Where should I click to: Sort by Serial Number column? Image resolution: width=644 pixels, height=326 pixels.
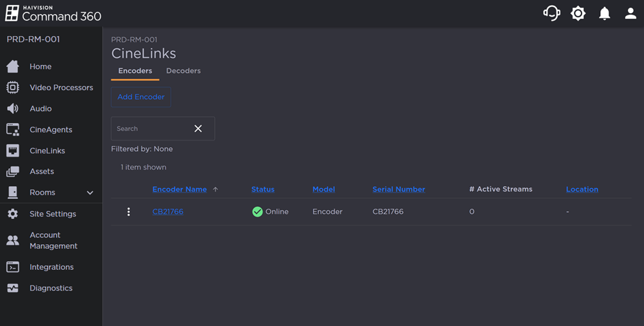point(399,189)
